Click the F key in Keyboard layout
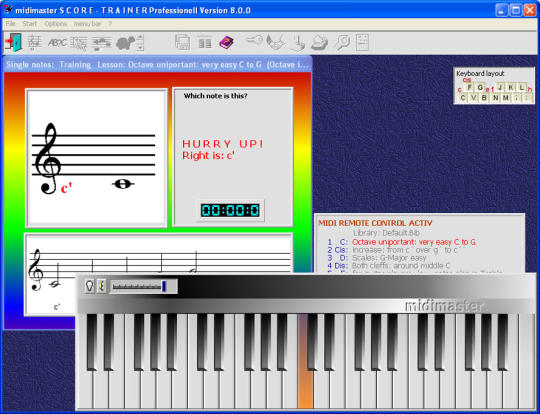Image resolution: width=540 pixels, height=414 pixels. click(470, 87)
